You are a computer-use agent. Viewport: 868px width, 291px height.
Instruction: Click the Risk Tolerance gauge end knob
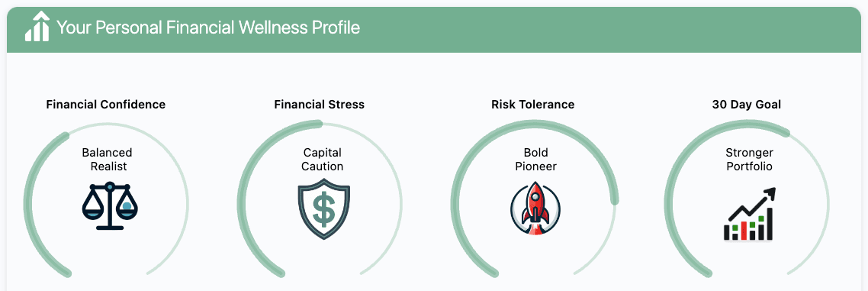[614, 201]
